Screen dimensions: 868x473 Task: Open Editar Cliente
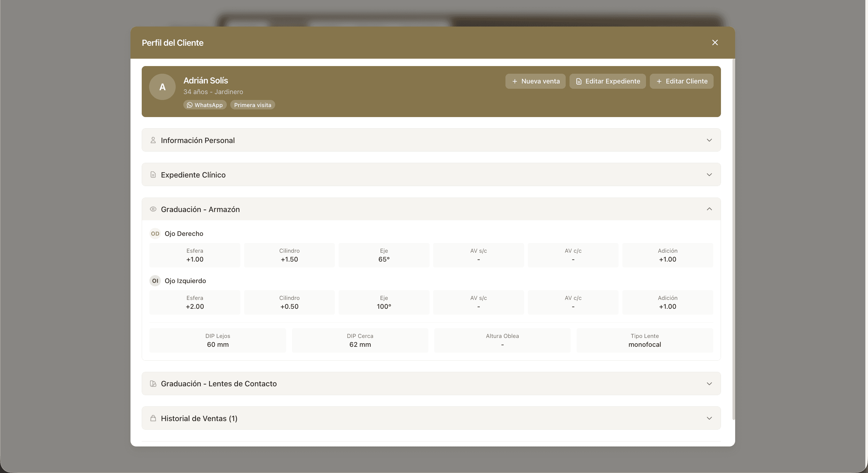pos(682,81)
